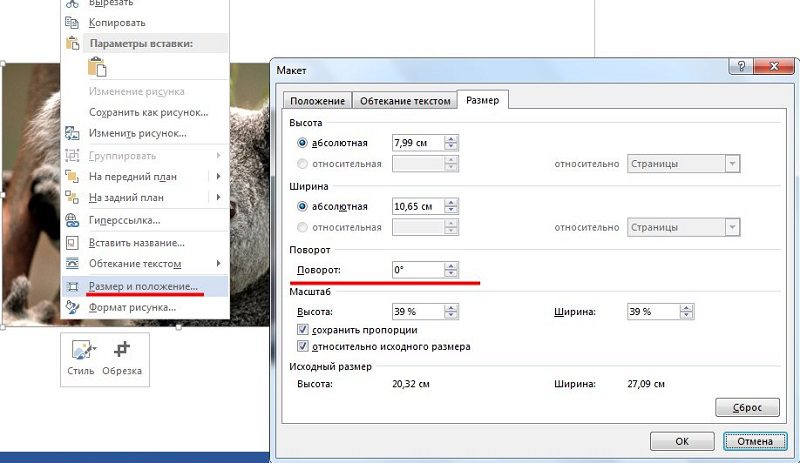Choose Размер и положение menu item
Screen dimensions: 800x463
(143, 286)
